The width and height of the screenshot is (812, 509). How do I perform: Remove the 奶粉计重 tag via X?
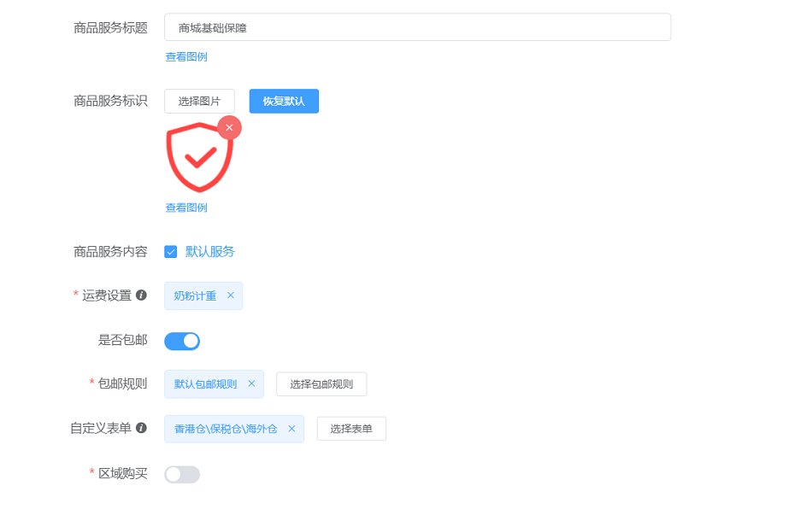(x=231, y=295)
